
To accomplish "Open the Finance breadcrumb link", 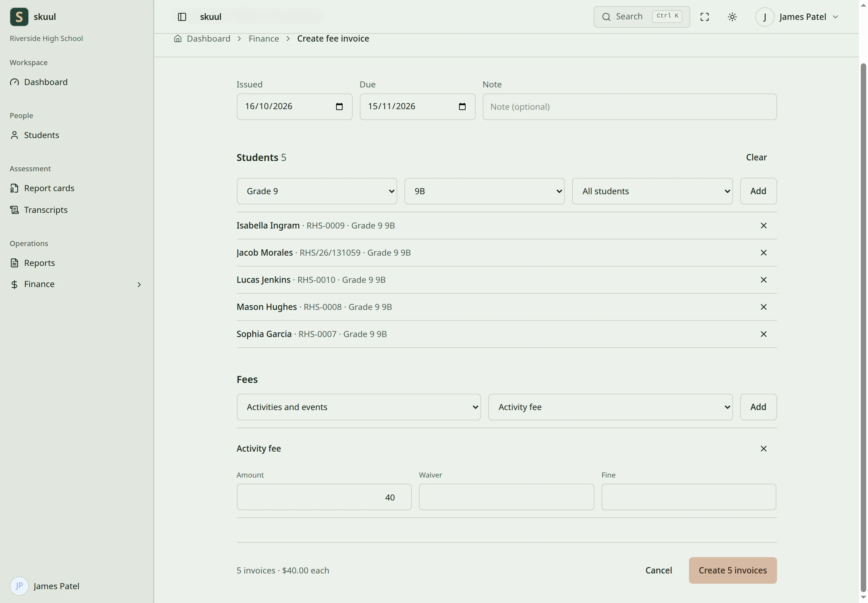I will tap(264, 39).
